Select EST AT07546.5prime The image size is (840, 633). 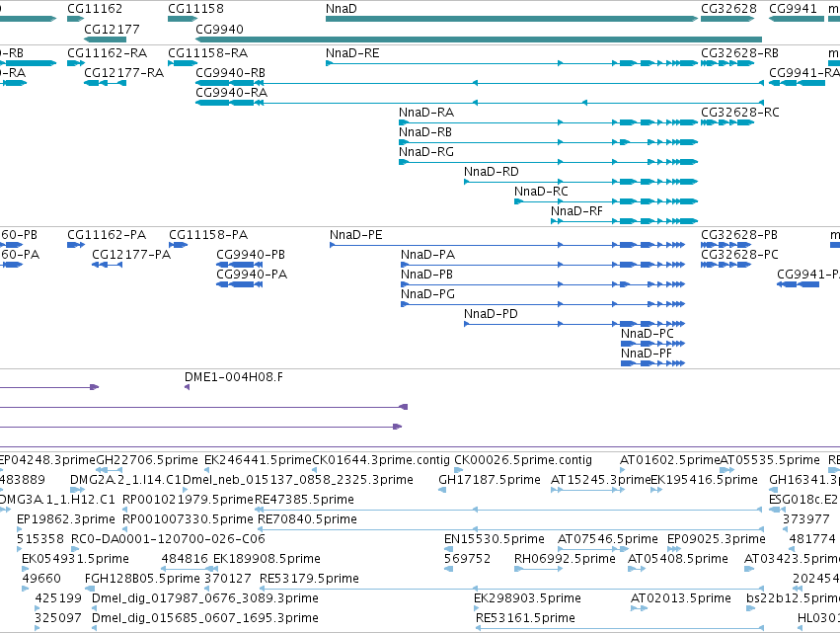pos(592,549)
